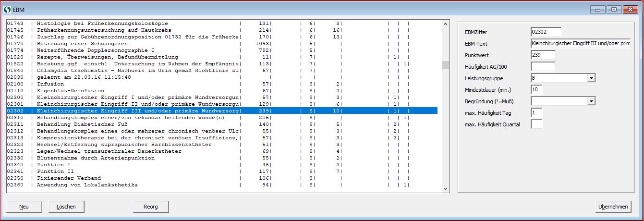Confirm with the Übernehmen button

pyautogui.click(x=613, y=207)
